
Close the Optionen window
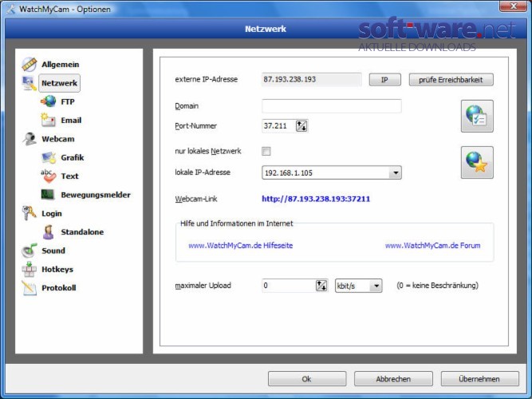[513, 6]
